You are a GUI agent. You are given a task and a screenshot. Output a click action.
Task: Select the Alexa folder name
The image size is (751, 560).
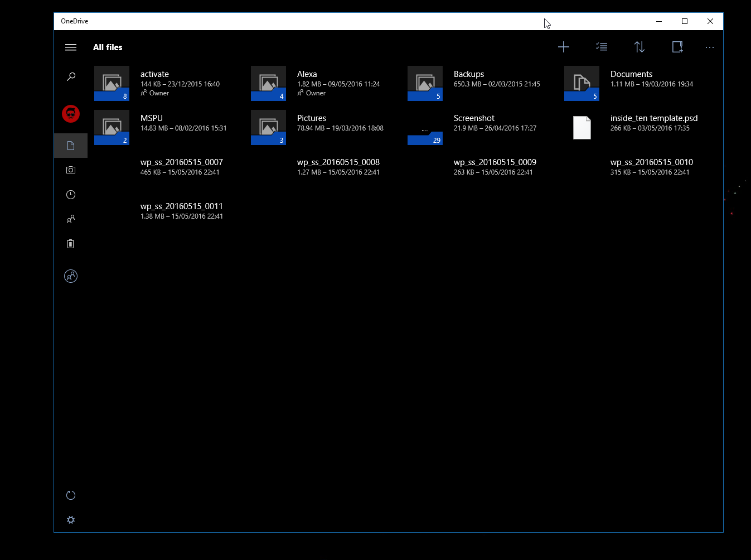click(x=307, y=74)
